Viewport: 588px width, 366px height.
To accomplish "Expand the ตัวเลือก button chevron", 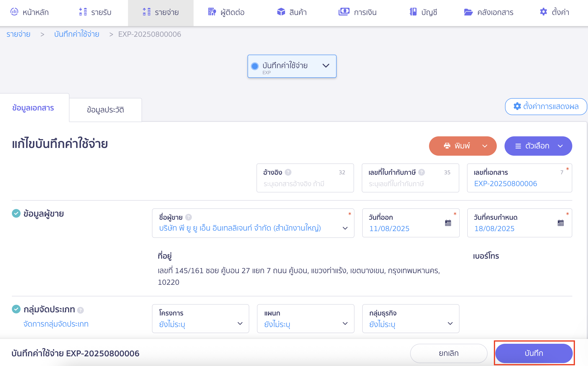I will (560, 146).
